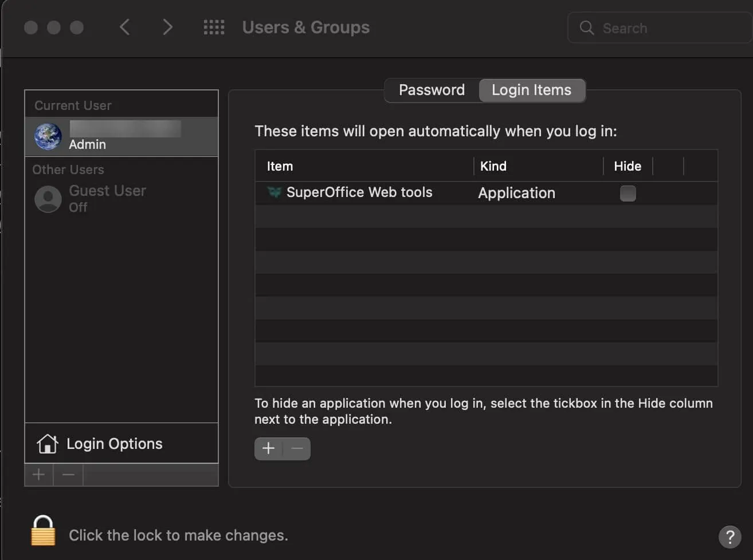753x560 pixels.
Task: Click the Earth globe user avatar
Action: [48, 136]
